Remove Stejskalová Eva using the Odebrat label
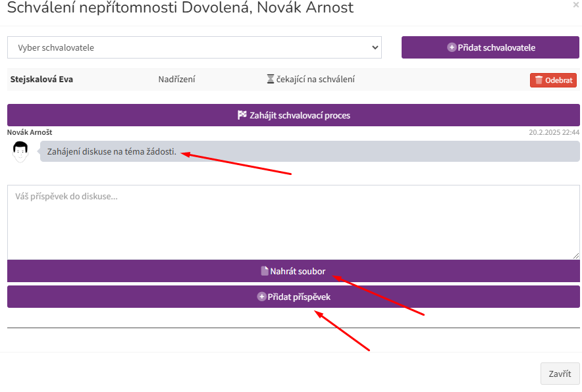 (558, 80)
